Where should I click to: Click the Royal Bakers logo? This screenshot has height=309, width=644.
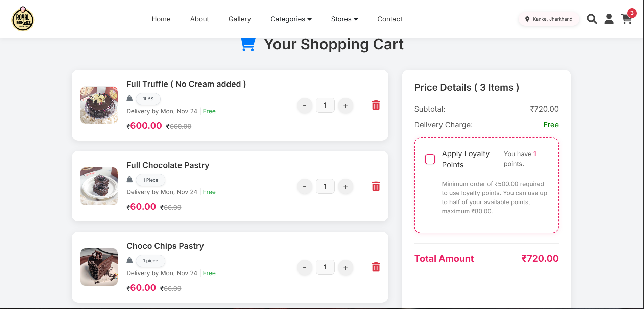pyautogui.click(x=23, y=19)
